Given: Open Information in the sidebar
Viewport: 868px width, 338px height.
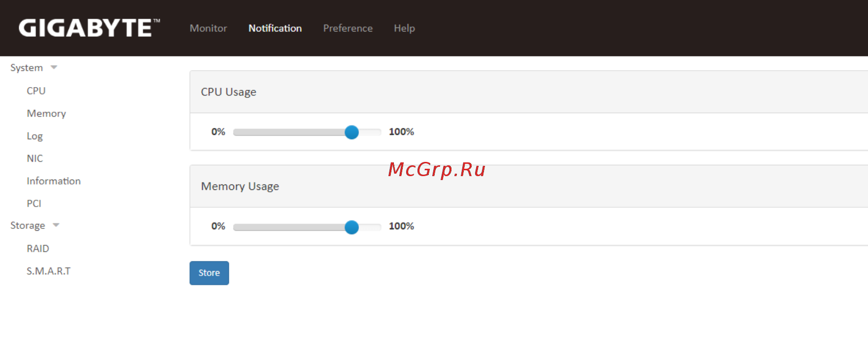Looking at the screenshot, I should (x=54, y=181).
